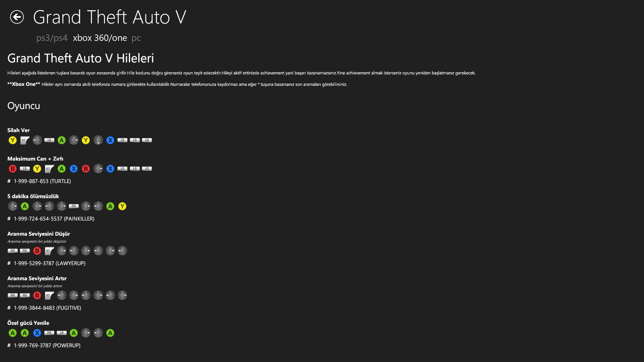Open the pc tab
Screen dimensions: 644x362
point(136,38)
